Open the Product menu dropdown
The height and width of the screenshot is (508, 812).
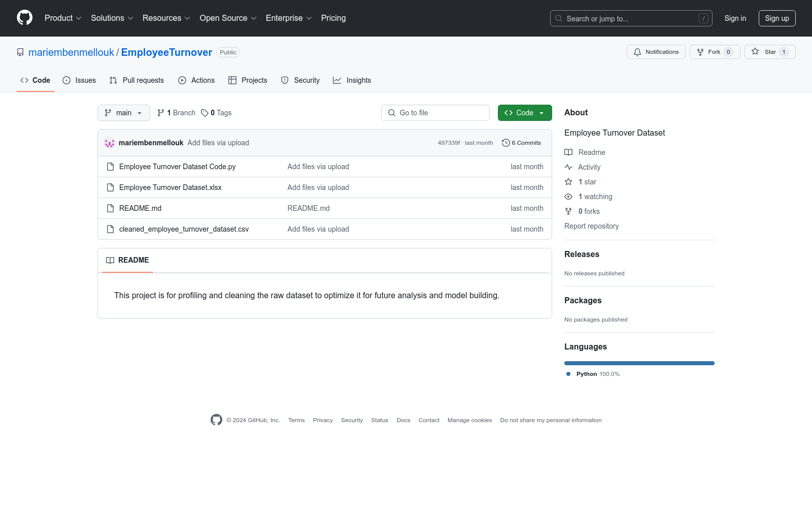click(63, 18)
